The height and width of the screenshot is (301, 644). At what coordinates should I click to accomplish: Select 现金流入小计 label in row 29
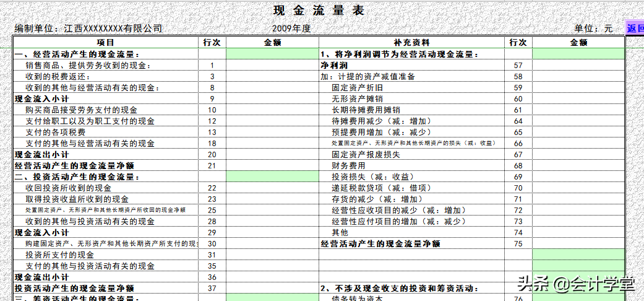[x=41, y=233]
